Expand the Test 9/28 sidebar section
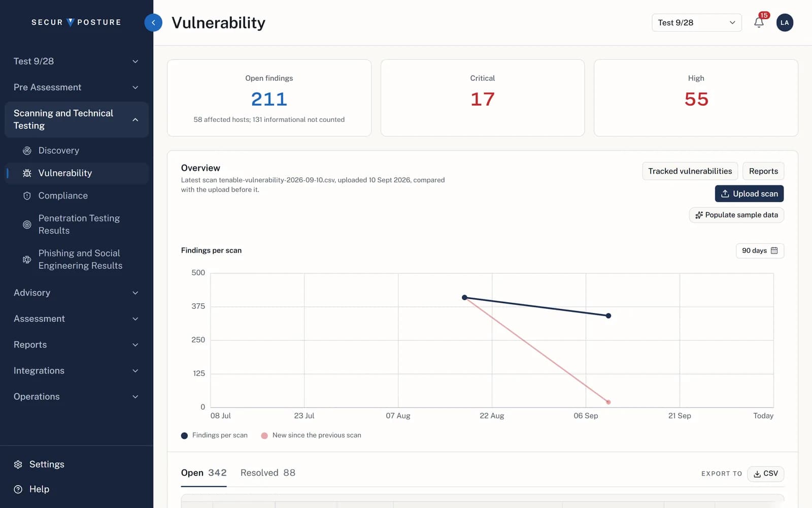 76,61
